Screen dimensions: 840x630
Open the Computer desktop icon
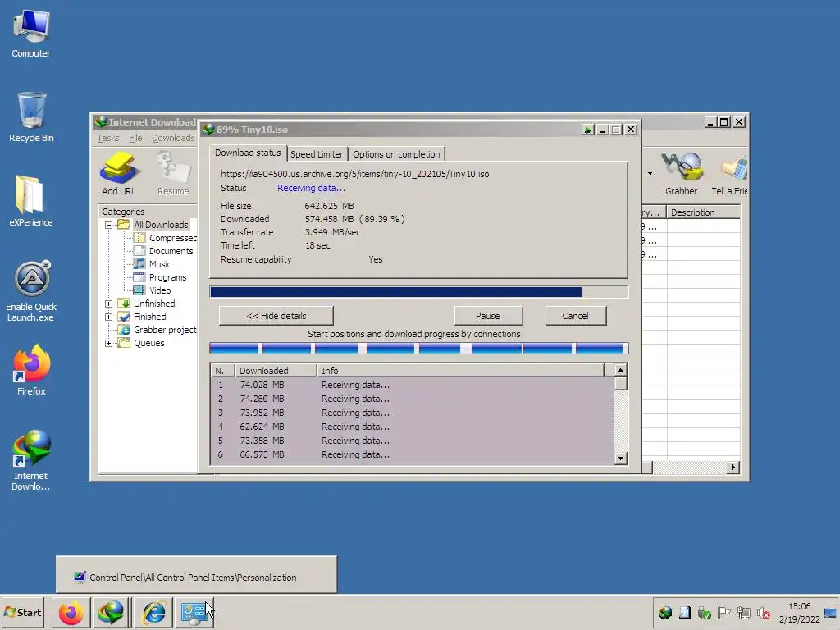[x=30, y=34]
